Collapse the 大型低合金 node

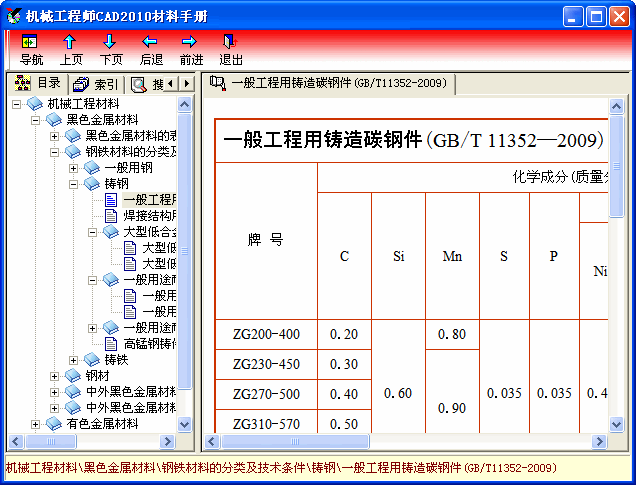click(x=92, y=232)
